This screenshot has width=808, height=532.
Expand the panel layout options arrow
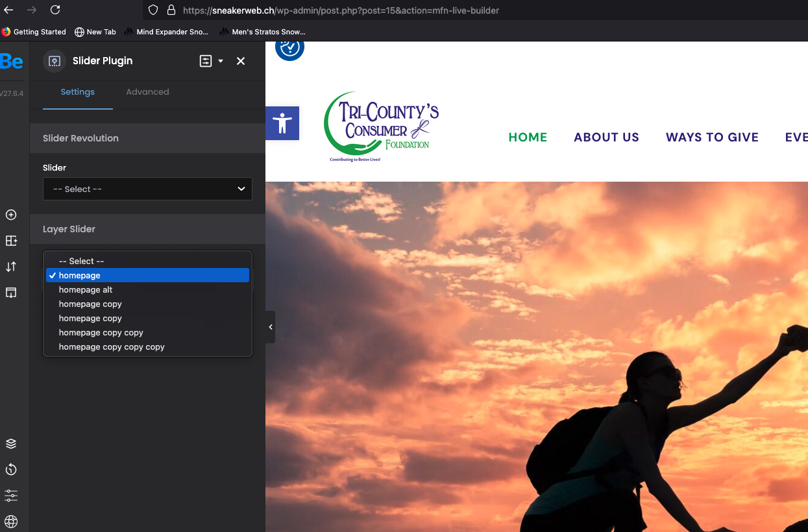pos(221,61)
